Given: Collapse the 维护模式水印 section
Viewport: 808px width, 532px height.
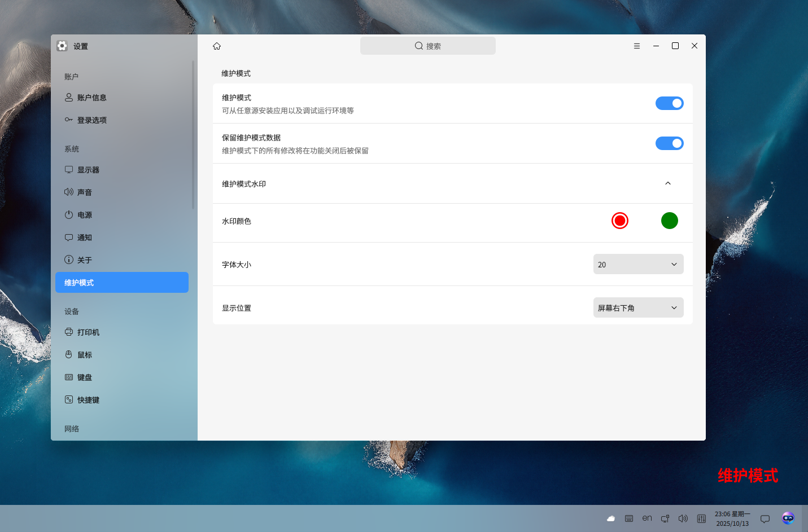Looking at the screenshot, I should click(668, 183).
